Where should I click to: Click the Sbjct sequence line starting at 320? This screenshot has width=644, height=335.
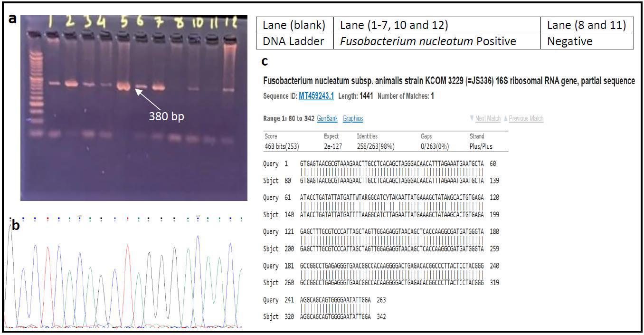click(x=325, y=316)
